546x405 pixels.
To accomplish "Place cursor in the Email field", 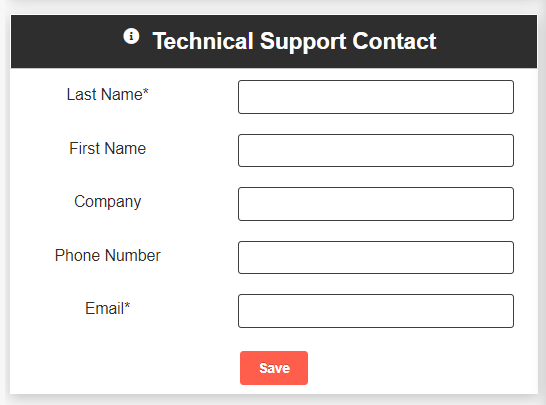I will (376, 311).
